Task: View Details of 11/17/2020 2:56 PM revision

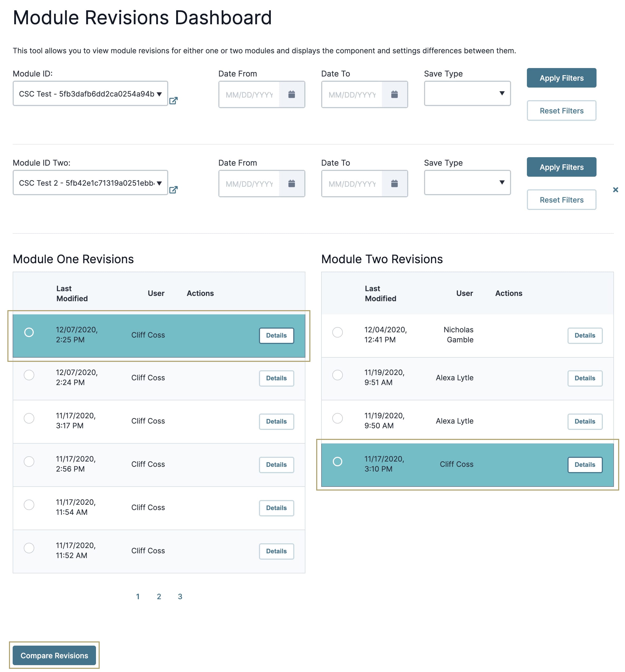Action: (x=276, y=465)
